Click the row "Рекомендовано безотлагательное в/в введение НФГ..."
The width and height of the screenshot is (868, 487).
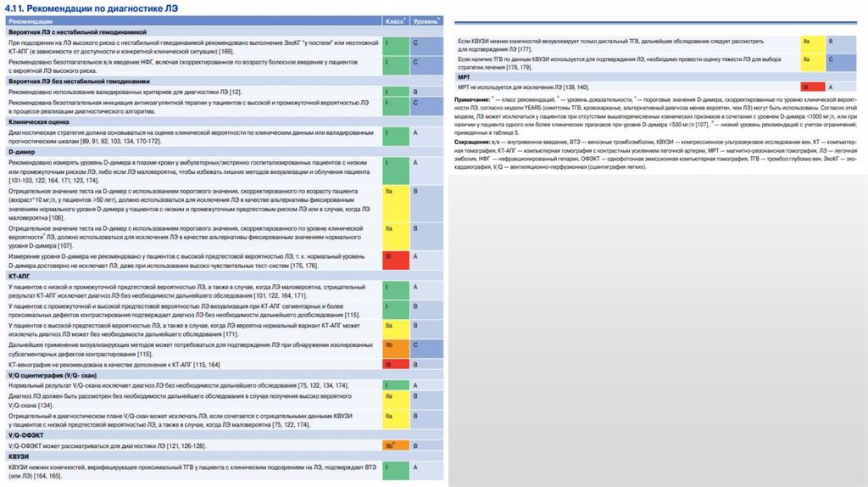(x=224, y=66)
